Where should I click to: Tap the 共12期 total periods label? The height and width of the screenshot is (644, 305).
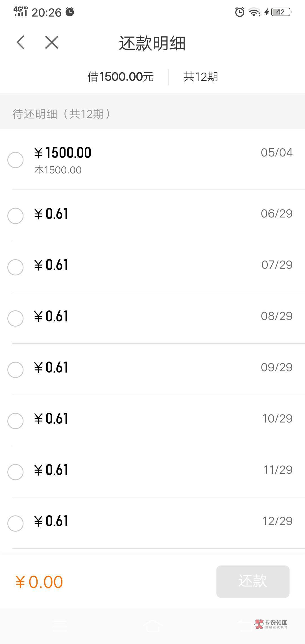[x=201, y=77]
